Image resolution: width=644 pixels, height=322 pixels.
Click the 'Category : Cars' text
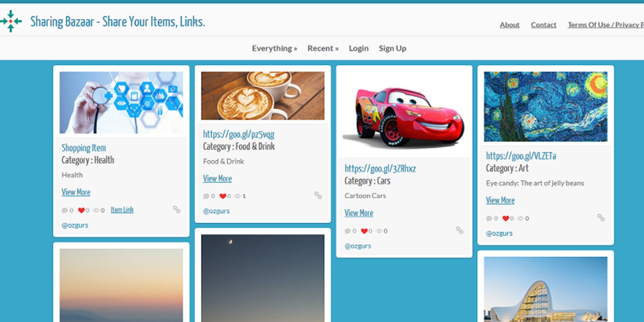(367, 181)
